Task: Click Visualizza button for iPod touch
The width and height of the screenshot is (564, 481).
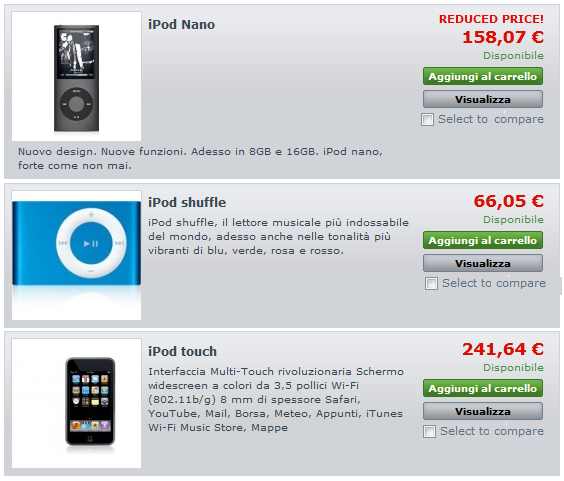Action: pos(483,411)
